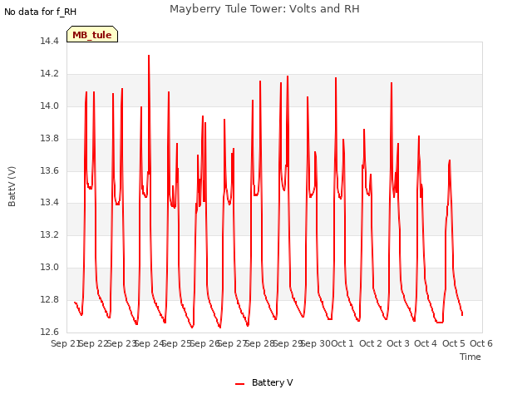
Task: Click the 14.4 y-axis tick label
Action: (x=50, y=41)
